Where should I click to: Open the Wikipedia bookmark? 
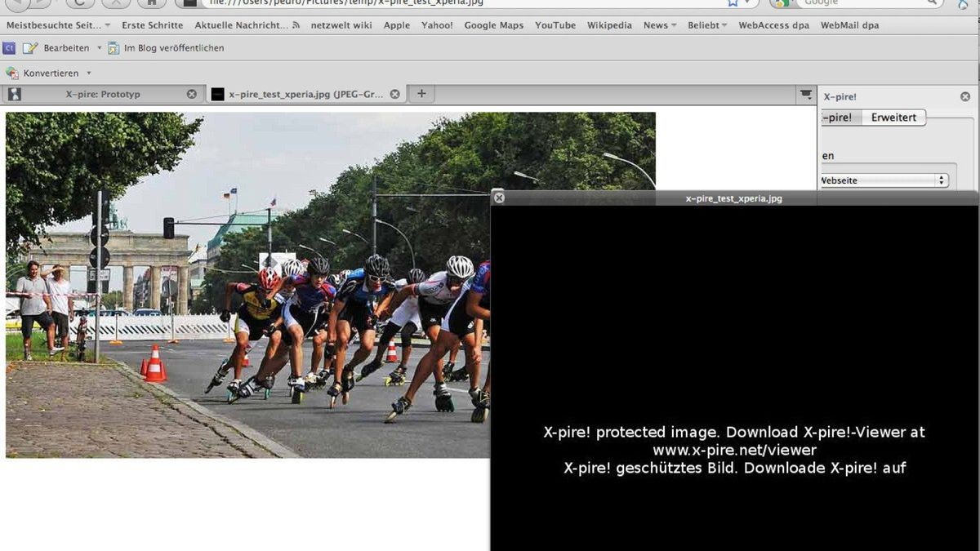click(x=609, y=25)
